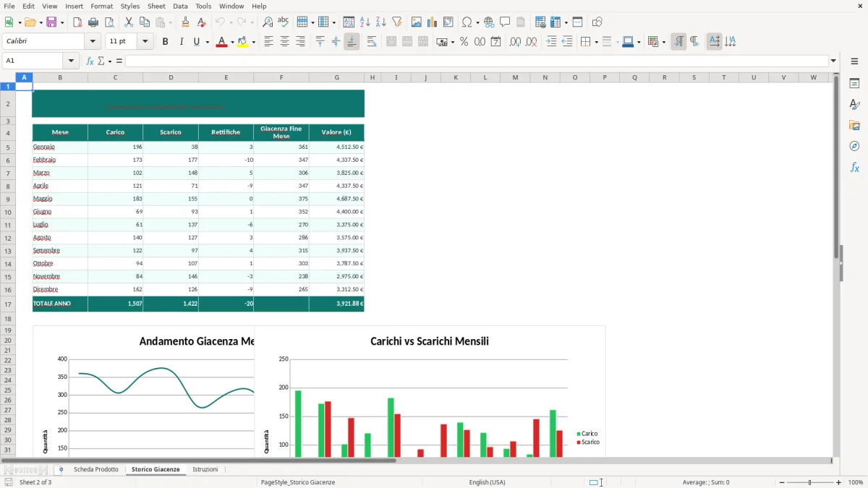This screenshot has width=868, height=488.
Task: Open Find & Replace
Action: 268,22
